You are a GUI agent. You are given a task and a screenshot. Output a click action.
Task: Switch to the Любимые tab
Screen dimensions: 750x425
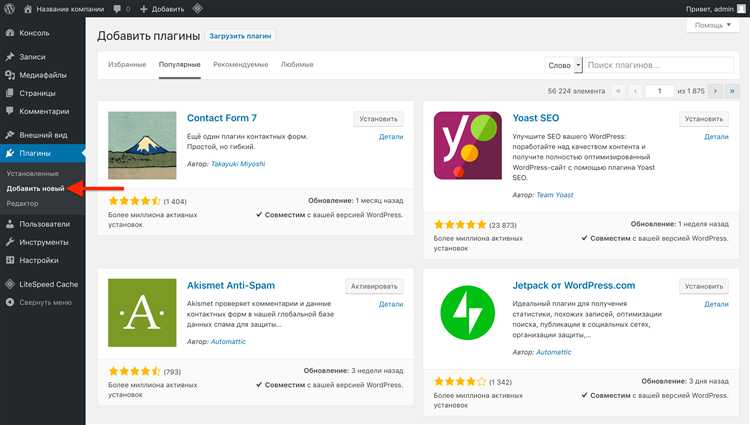tap(297, 65)
